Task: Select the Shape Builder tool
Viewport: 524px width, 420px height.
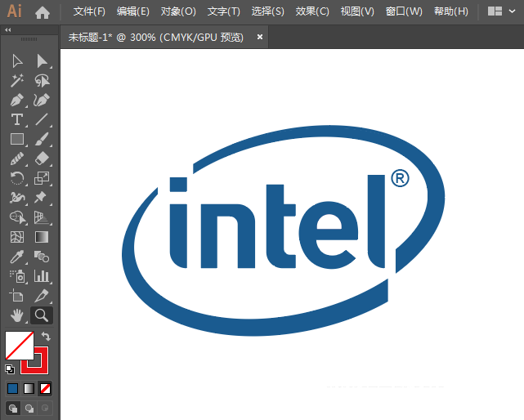Action: tap(17, 217)
